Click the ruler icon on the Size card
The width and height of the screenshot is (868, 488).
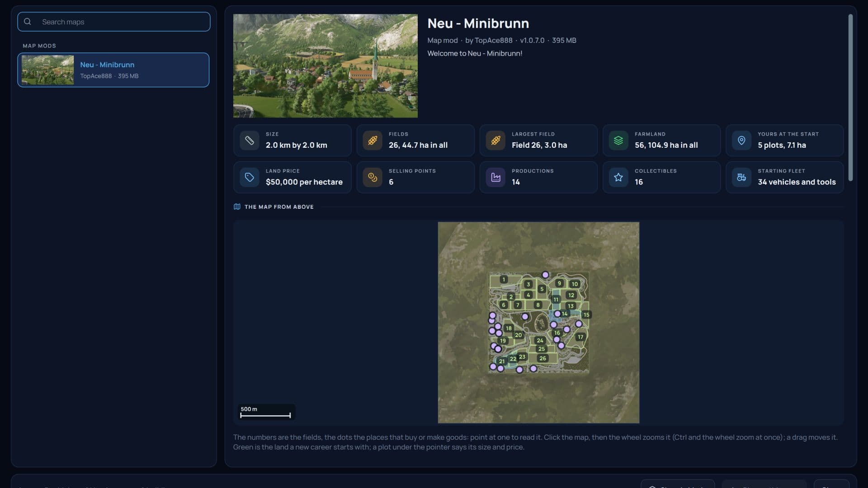[250, 141]
